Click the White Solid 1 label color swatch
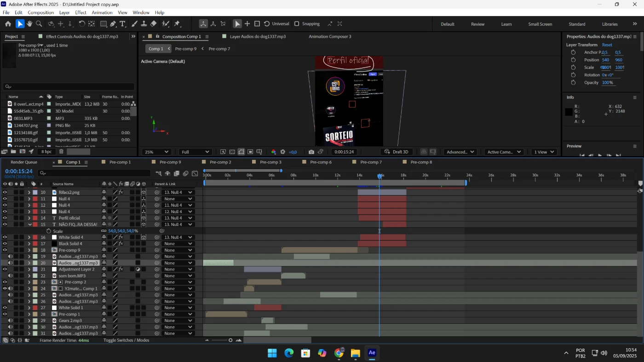 coord(35,308)
